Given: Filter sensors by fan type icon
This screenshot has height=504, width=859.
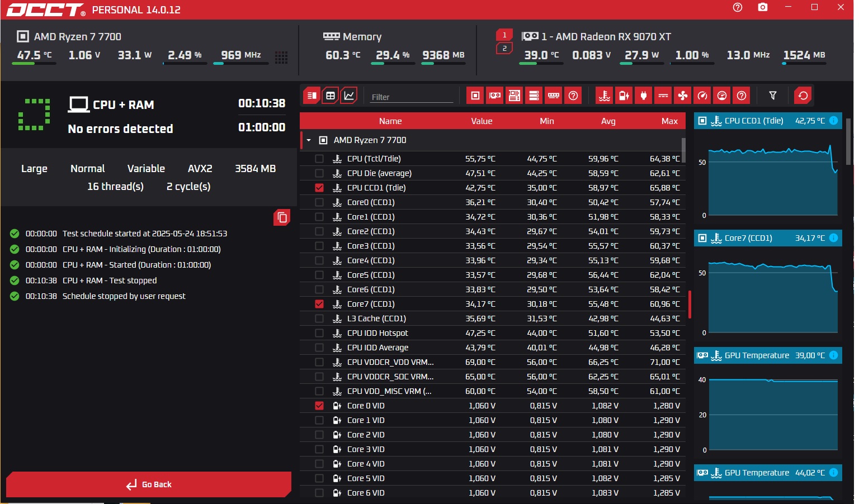Looking at the screenshot, I should 683,96.
